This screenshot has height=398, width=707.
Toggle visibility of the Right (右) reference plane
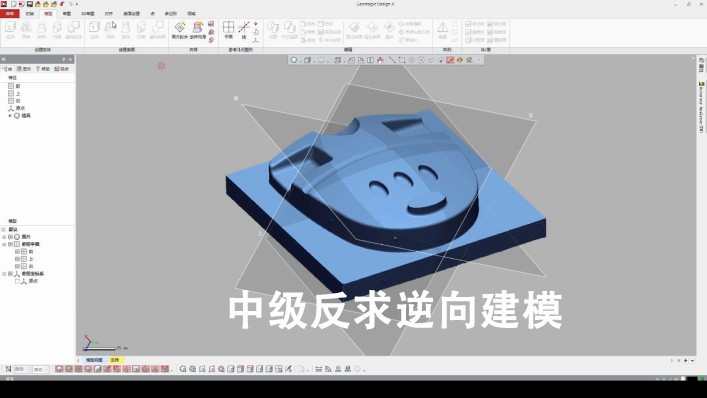click(x=18, y=266)
